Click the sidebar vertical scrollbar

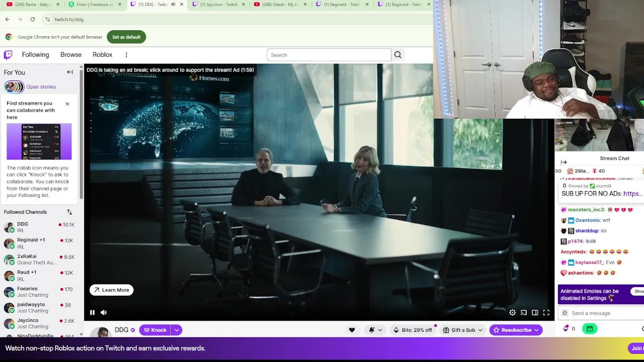(82, 136)
